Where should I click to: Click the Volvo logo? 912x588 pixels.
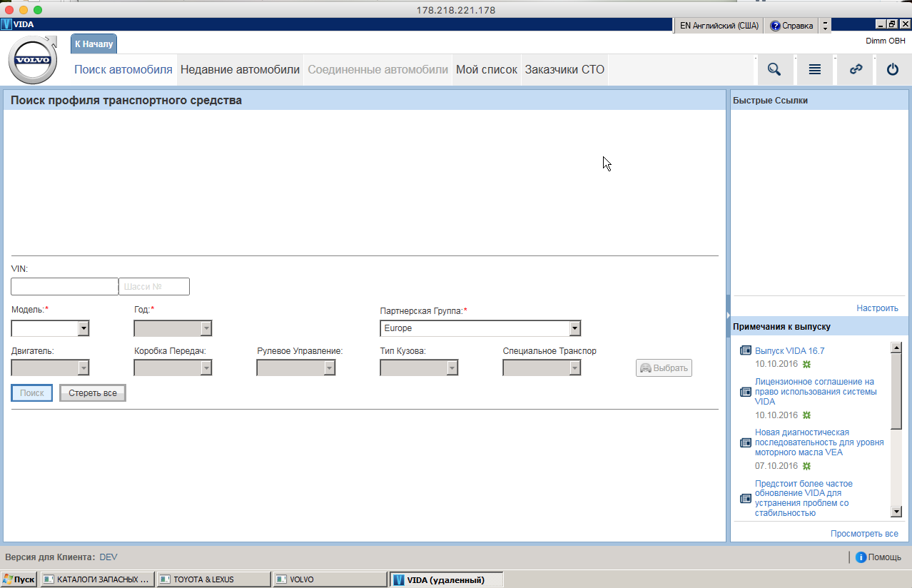(x=33, y=60)
